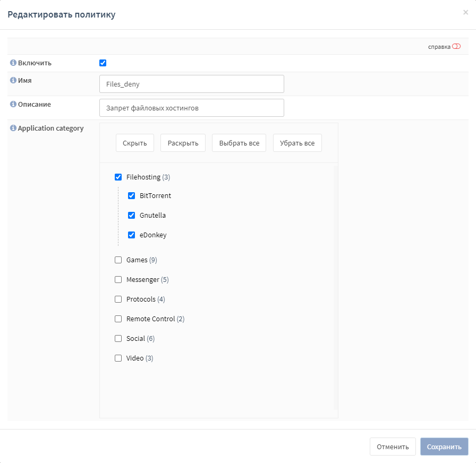Image resolution: width=476 pixels, height=463 pixels.
Task: Save the policy with Сохранить
Action: (x=444, y=447)
